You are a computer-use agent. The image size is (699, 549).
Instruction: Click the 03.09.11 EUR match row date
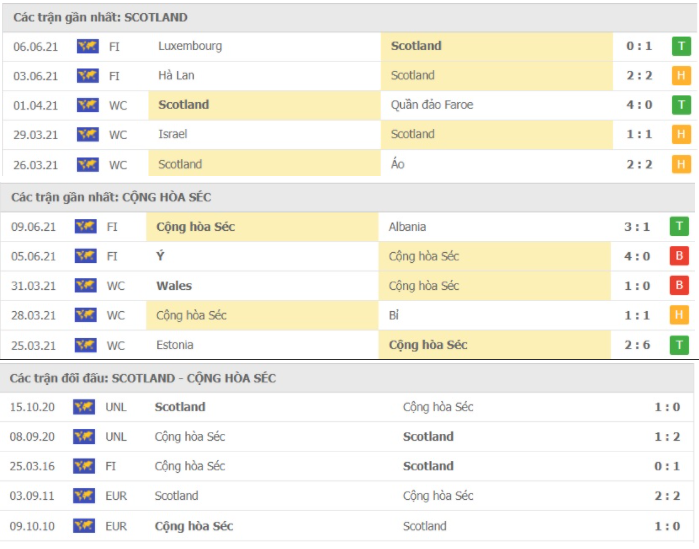[x=32, y=496]
